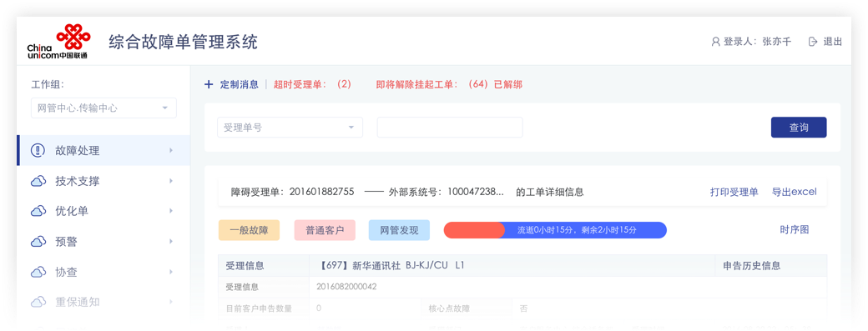Click the cloud icon beside 优化单
This screenshot has height=331, width=868.
[x=38, y=211]
